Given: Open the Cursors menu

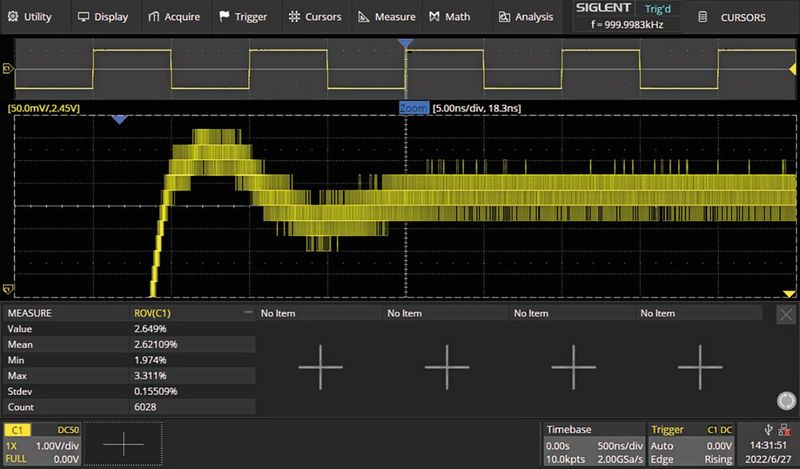Looking at the screenshot, I should coord(315,17).
